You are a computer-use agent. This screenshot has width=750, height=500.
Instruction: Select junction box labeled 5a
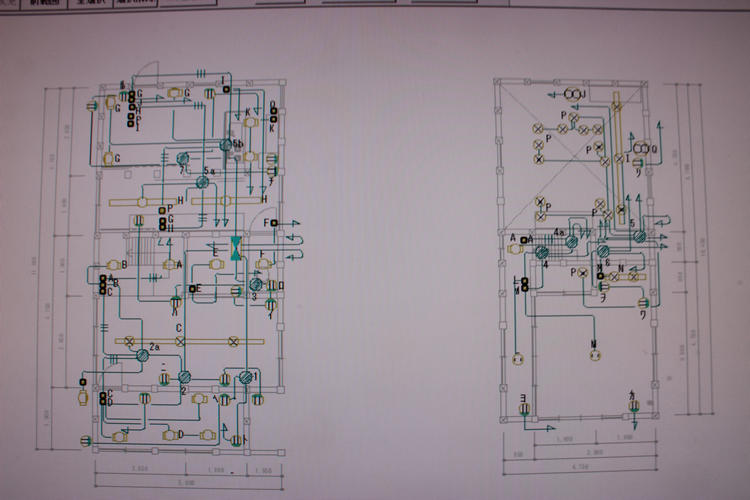click(x=203, y=183)
